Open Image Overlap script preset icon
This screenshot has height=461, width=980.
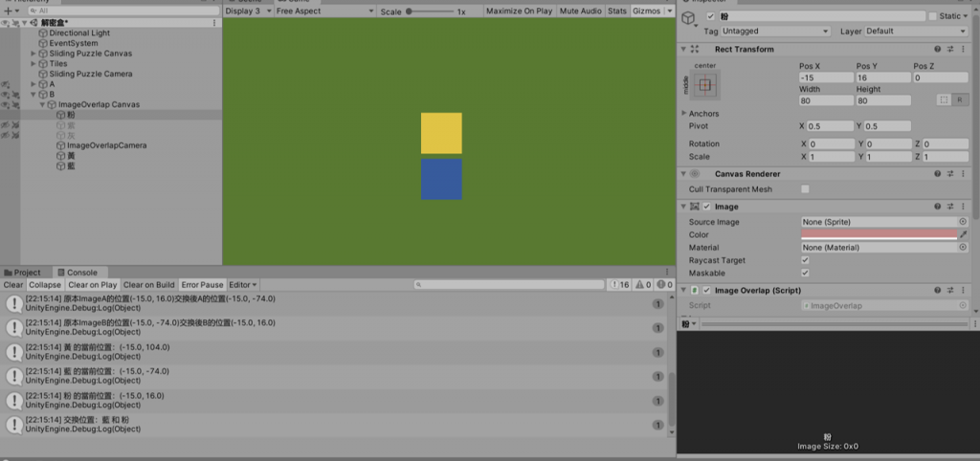(950, 291)
